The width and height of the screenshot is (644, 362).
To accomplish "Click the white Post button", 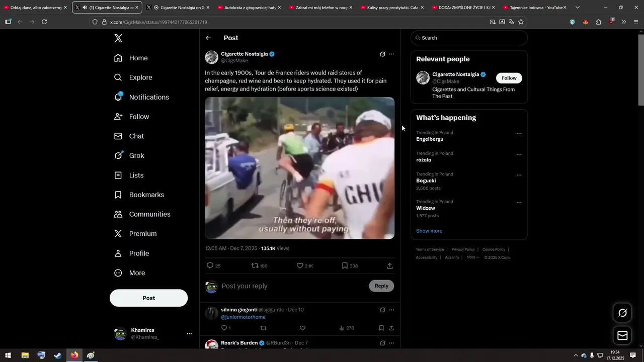I will 148,298.
